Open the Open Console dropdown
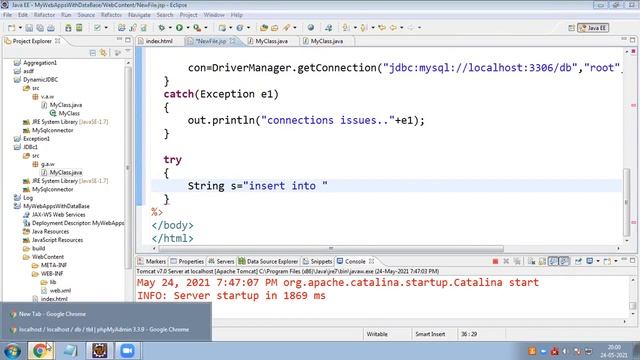 (616, 261)
